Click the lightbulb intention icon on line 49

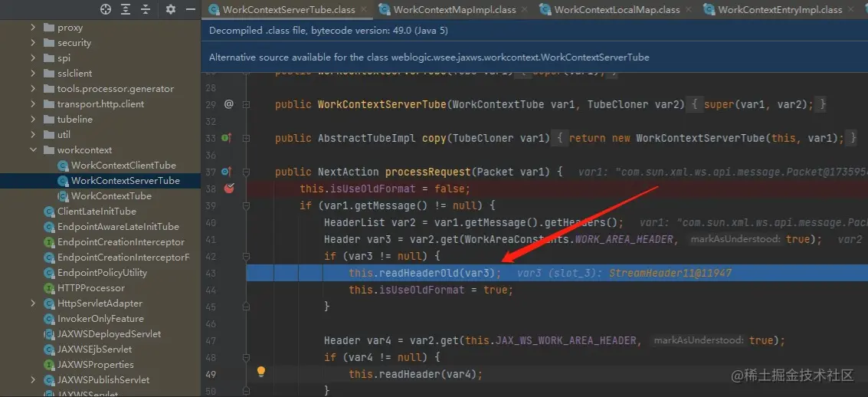coord(261,372)
